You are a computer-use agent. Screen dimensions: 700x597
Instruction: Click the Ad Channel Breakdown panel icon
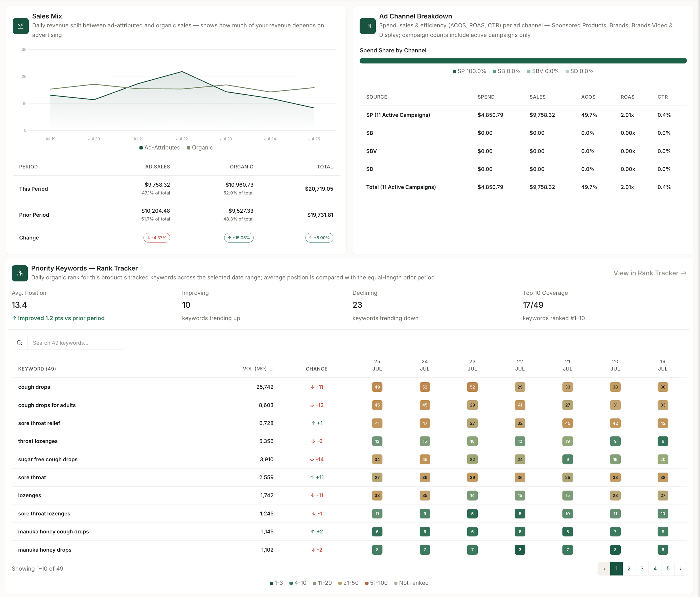(368, 26)
